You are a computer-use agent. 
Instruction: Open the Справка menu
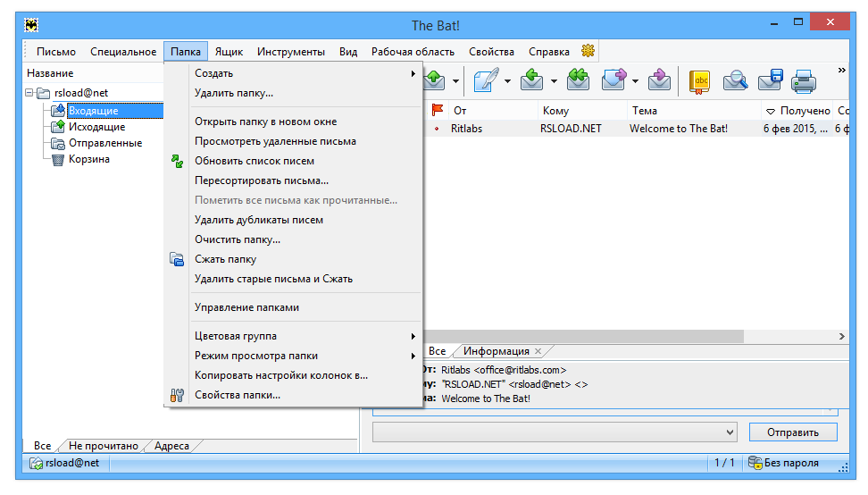pyautogui.click(x=549, y=52)
